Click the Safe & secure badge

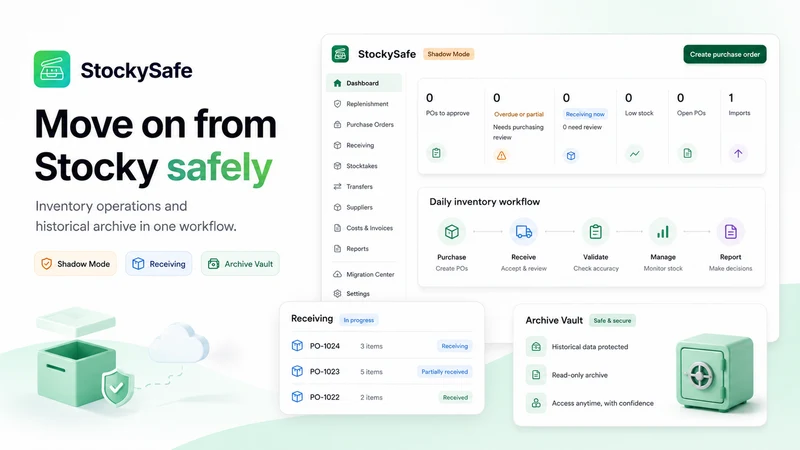pyautogui.click(x=612, y=320)
